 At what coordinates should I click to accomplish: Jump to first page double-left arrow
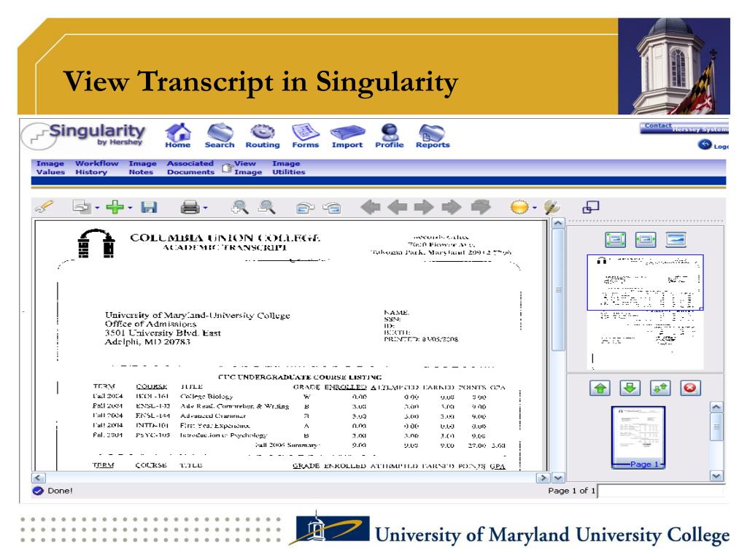(371, 207)
